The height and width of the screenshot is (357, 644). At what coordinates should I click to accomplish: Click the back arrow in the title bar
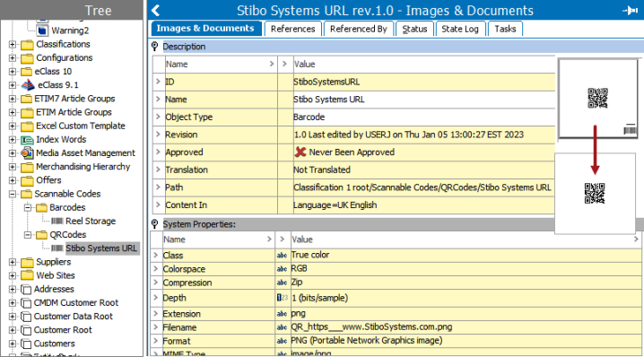pyautogui.click(x=156, y=10)
